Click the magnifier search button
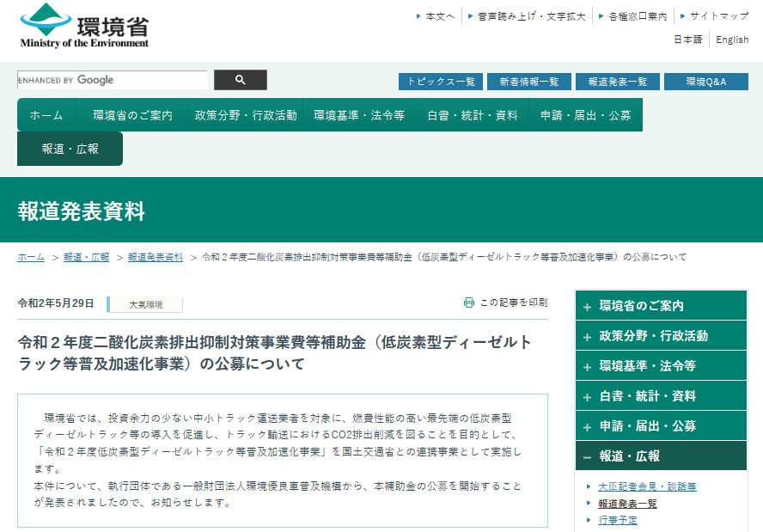 [240, 80]
